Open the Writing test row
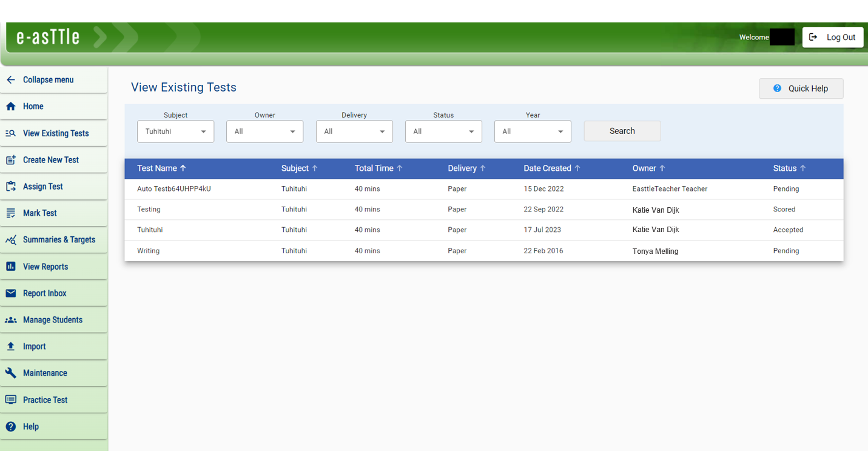Image resolution: width=868 pixels, height=469 pixels. pyautogui.click(x=149, y=251)
